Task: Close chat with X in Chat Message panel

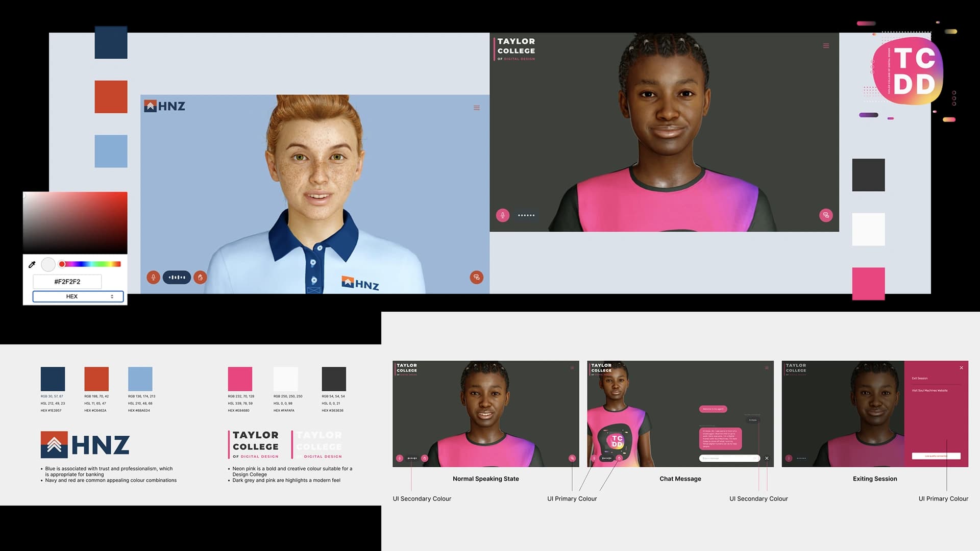Action: point(767,458)
